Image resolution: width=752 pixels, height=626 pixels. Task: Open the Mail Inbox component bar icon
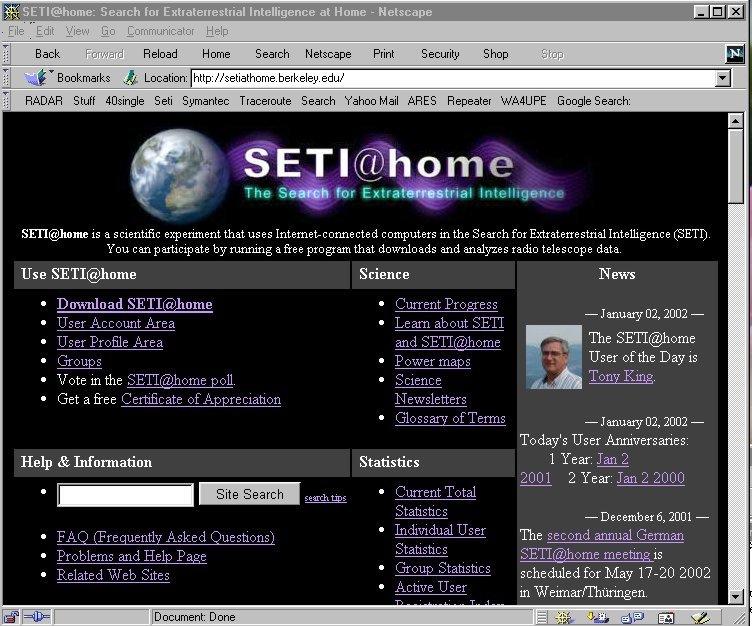(x=598, y=617)
